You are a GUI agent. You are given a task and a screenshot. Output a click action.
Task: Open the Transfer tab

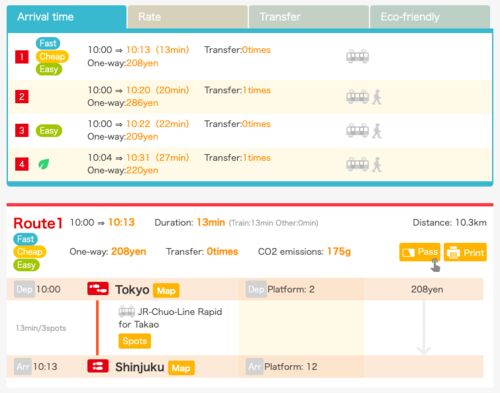click(309, 17)
